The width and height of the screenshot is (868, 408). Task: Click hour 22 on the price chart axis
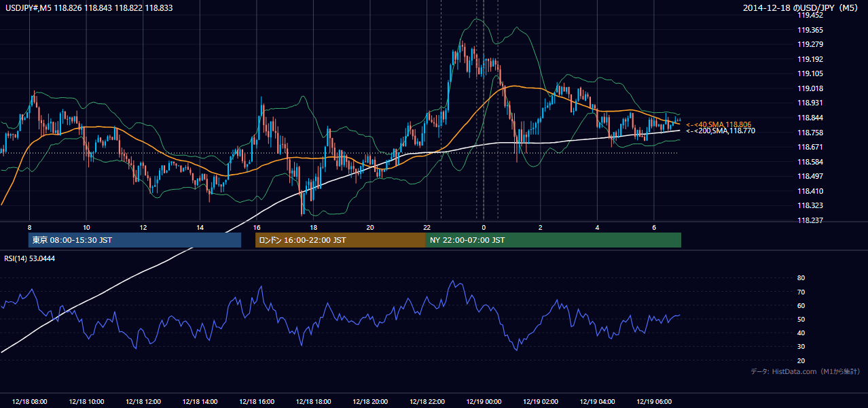coord(427,226)
